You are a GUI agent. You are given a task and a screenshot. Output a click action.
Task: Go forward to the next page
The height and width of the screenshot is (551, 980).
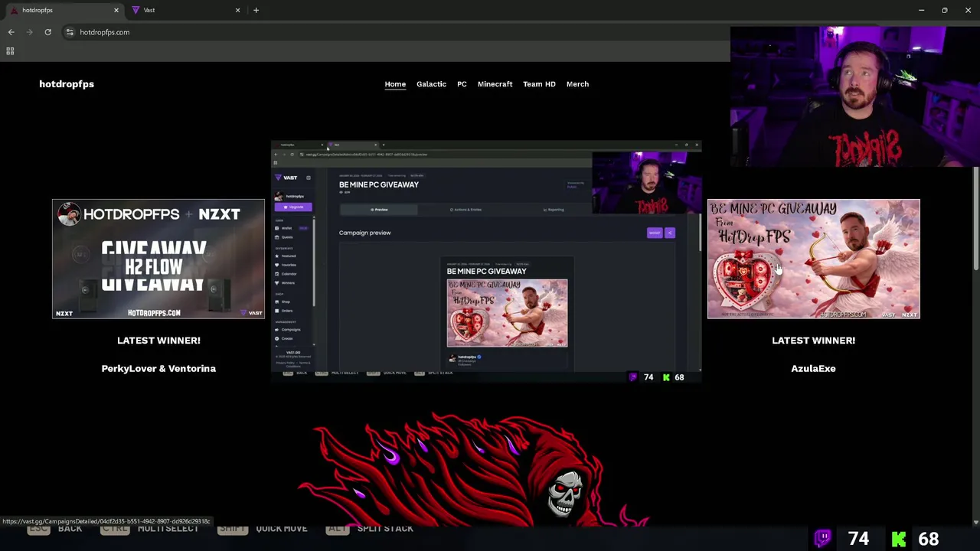coord(29,32)
